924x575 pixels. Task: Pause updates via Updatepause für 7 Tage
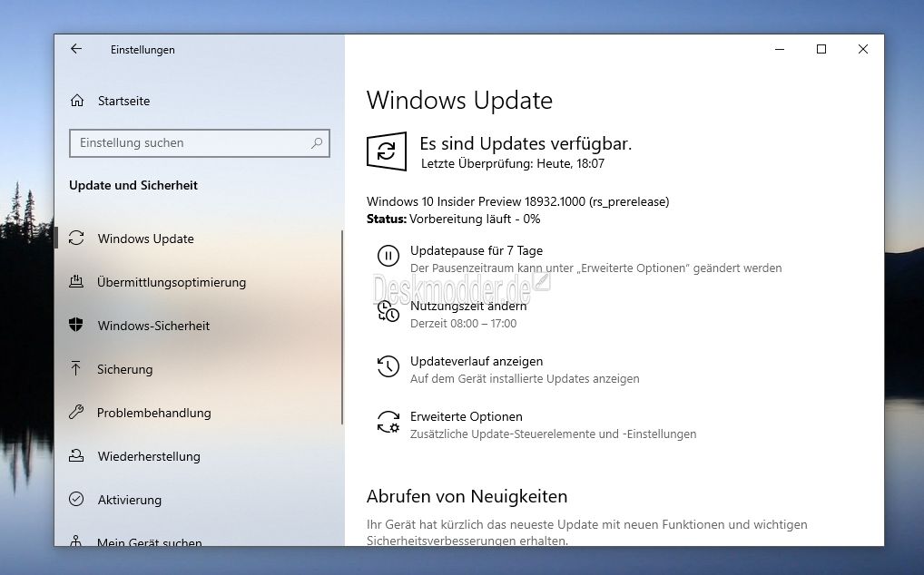pyautogui.click(x=477, y=250)
